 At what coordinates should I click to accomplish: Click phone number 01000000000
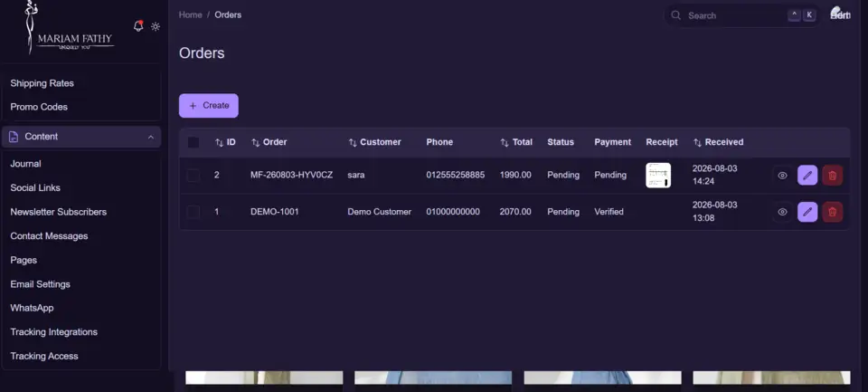(453, 212)
